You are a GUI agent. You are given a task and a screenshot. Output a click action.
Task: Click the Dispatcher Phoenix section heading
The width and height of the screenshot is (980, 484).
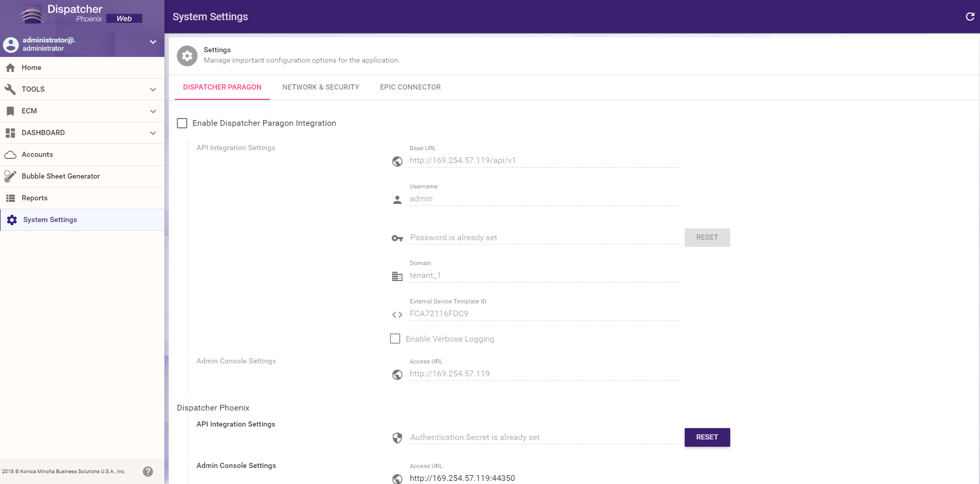(x=213, y=408)
